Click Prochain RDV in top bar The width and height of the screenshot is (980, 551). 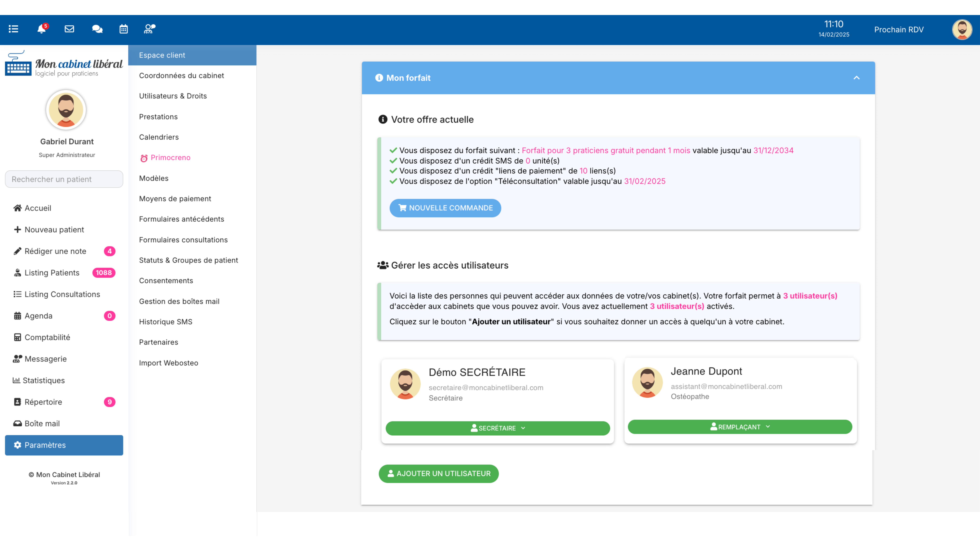tap(899, 30)
